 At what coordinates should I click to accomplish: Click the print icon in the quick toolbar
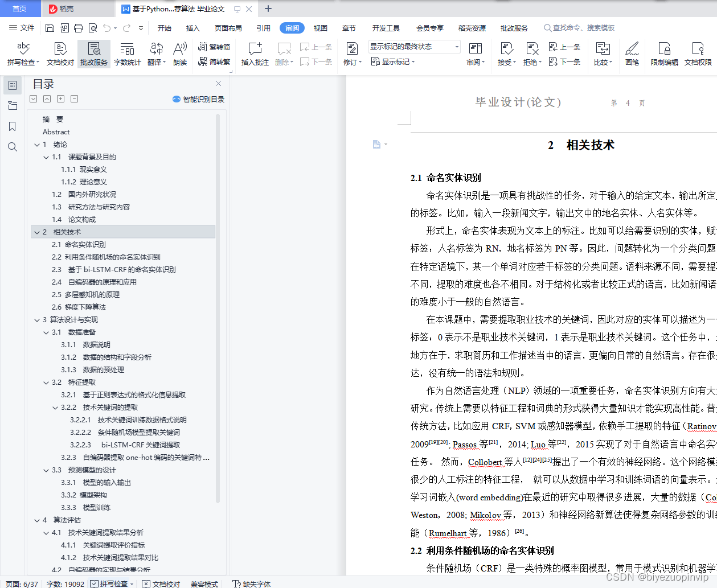coord(78,28)
